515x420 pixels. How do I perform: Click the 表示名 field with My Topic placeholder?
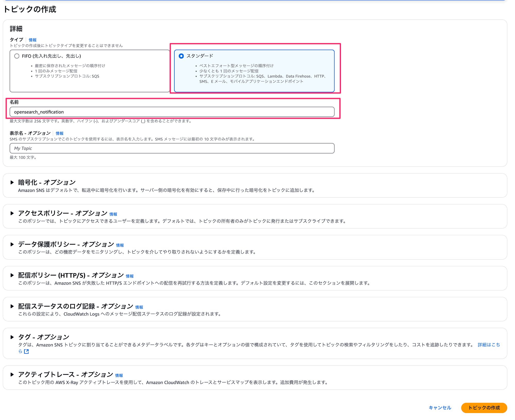(x=172, y=148)
